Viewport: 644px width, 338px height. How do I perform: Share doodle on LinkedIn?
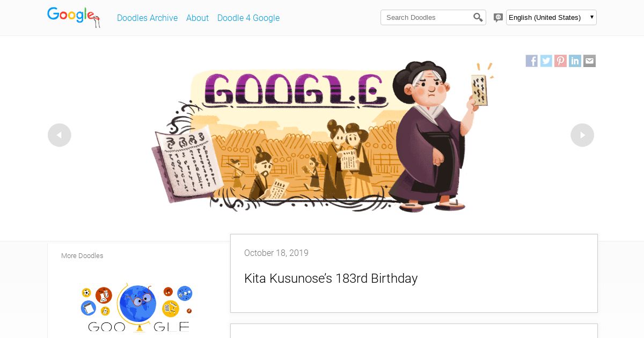(x=575, y=61)
